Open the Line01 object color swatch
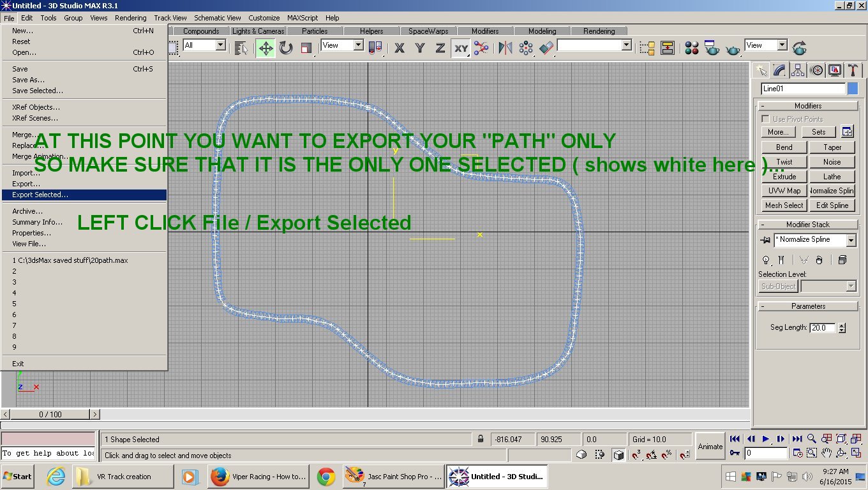This screenshot has width=868, height=490. click(x=853, y=89)
